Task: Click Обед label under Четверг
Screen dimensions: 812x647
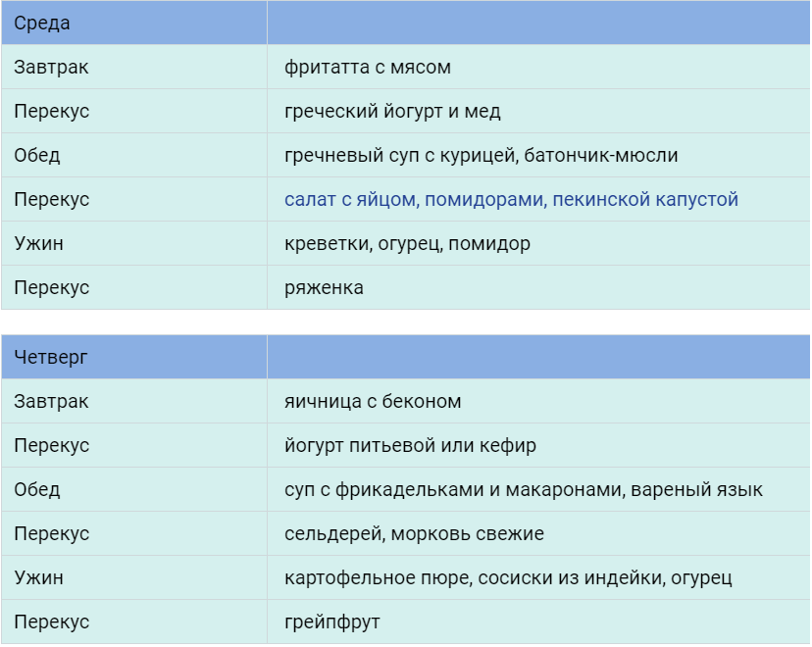Action: (x=36, y=489)
